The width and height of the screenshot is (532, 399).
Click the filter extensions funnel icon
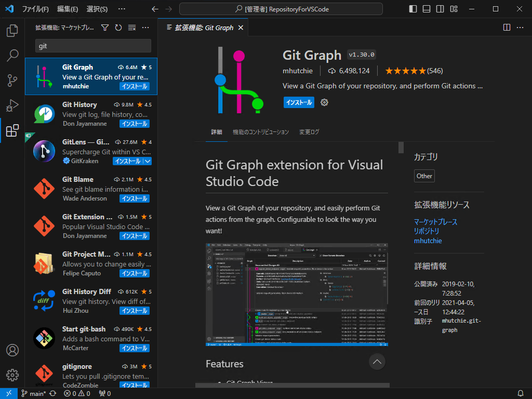pos(105,28)
